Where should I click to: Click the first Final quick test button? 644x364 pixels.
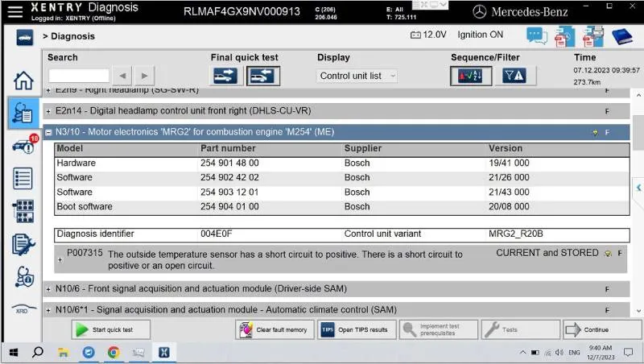pos(225,76)
